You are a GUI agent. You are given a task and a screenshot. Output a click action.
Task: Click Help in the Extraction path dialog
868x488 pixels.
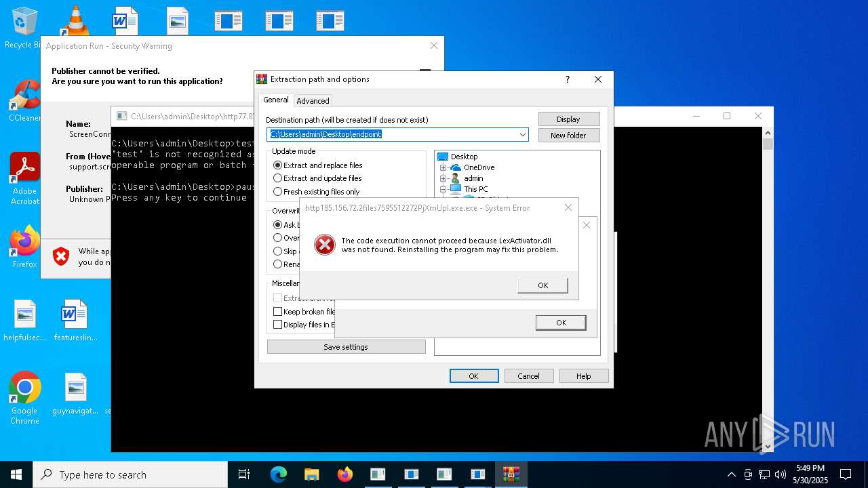[x=583, y=376]
